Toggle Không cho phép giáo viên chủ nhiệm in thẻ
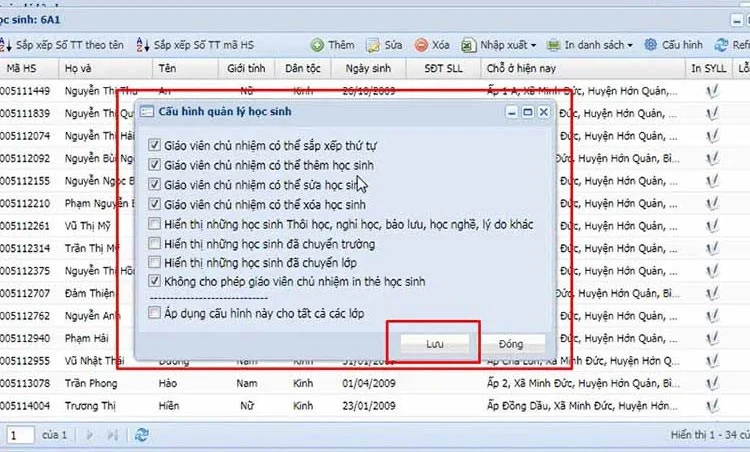 (154, 281)
